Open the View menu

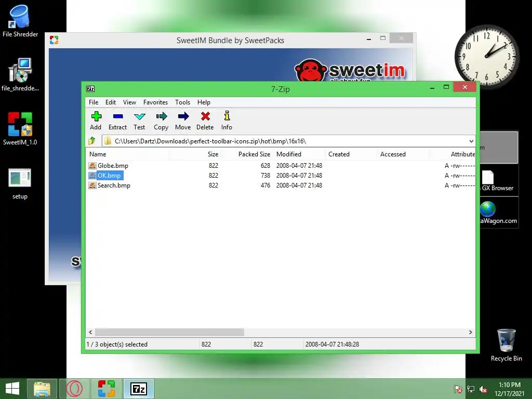129,102
